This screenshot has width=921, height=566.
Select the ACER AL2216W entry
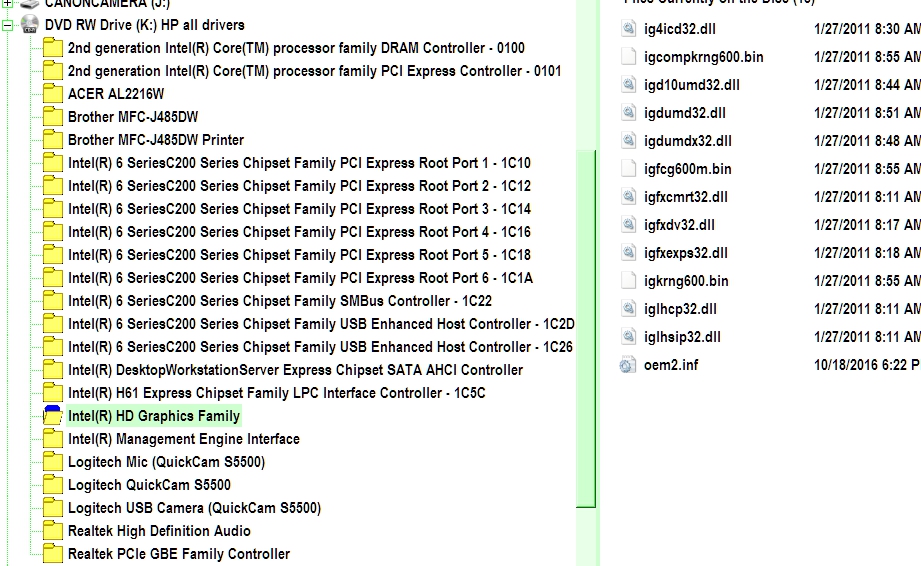116,94
